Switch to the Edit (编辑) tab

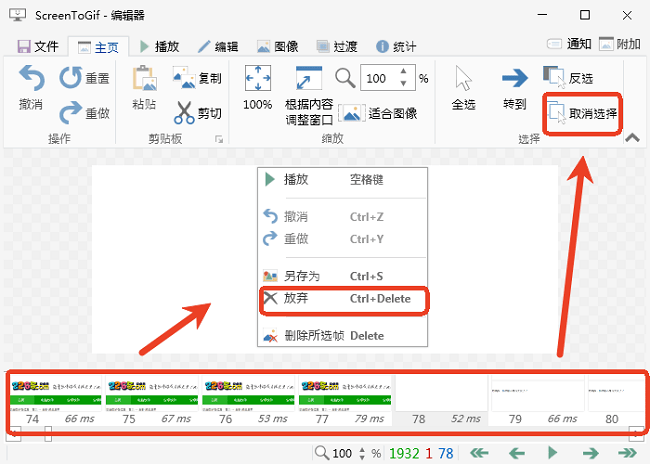tap(218, 46)
